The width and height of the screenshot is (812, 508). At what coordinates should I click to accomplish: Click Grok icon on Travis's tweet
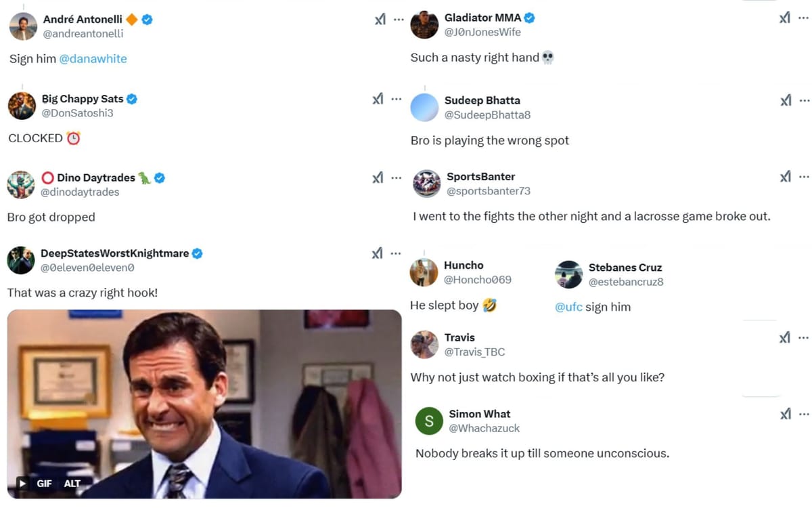click(785, 337)
